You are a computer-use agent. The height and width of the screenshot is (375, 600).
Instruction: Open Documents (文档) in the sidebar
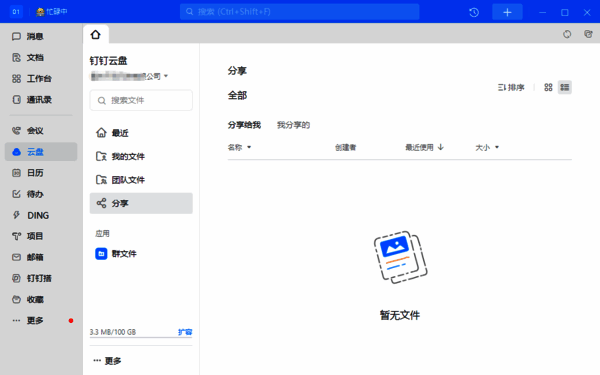pos(28,57)
